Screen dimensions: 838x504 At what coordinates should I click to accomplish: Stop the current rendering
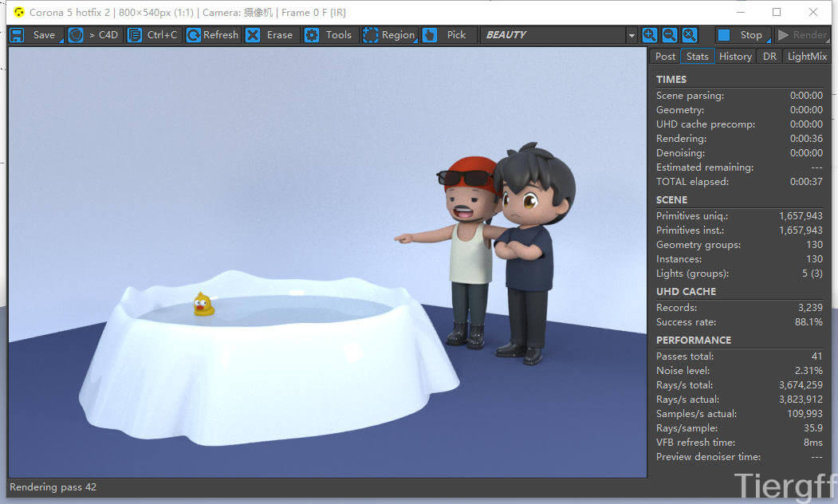(x=742, y=35)
